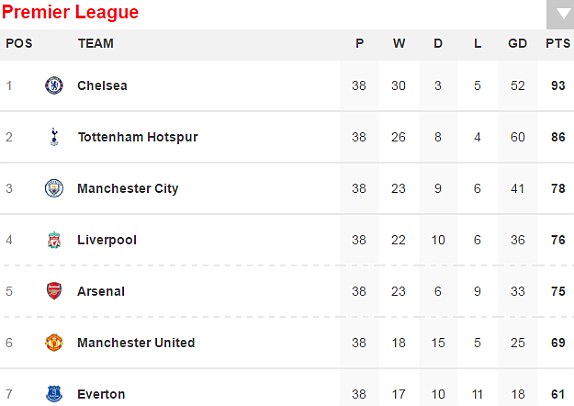Click the Everton club crest icon

coord(54,394)
